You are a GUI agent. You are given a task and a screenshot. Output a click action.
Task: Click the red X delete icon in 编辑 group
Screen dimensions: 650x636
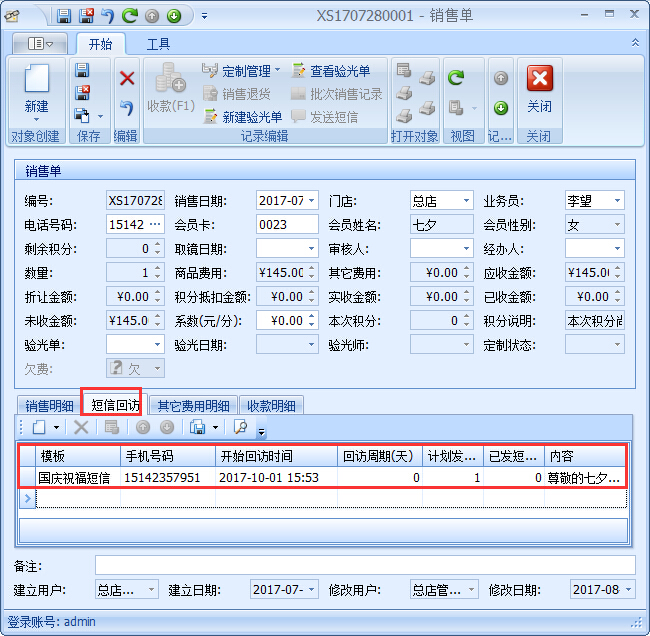[x=127, y=78]
